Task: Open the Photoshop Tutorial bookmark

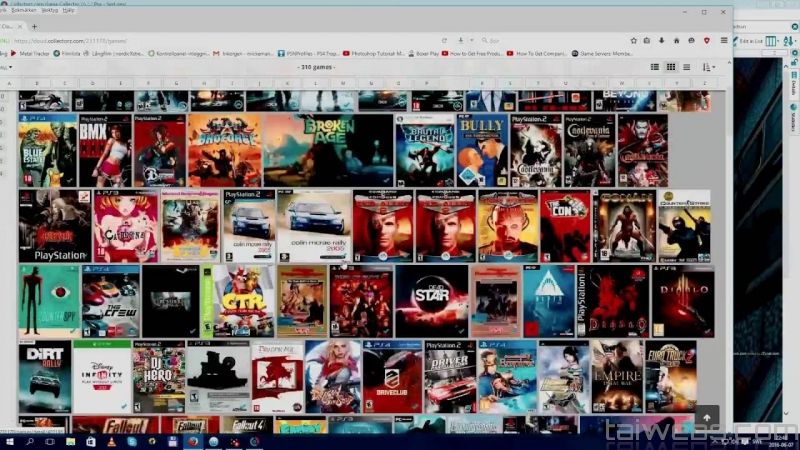Action: pyautogui.click(x=377, y=53)
